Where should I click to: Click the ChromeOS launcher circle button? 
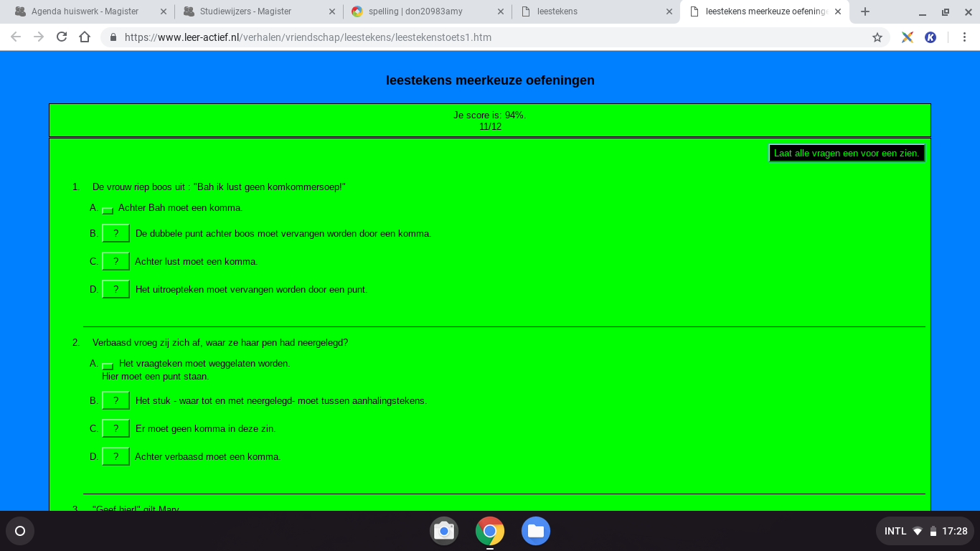coord(20,531)
